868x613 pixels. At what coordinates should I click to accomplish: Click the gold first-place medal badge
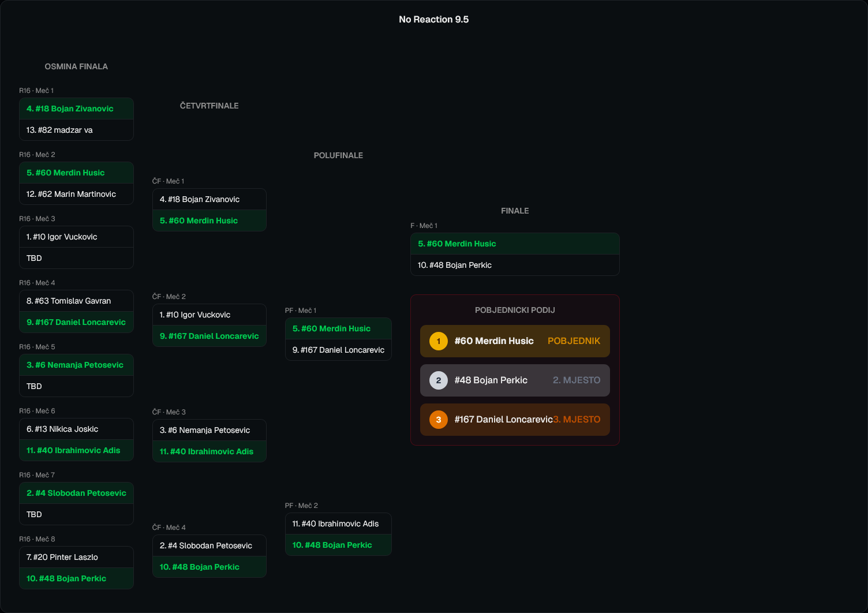click(x=439, y=341)
